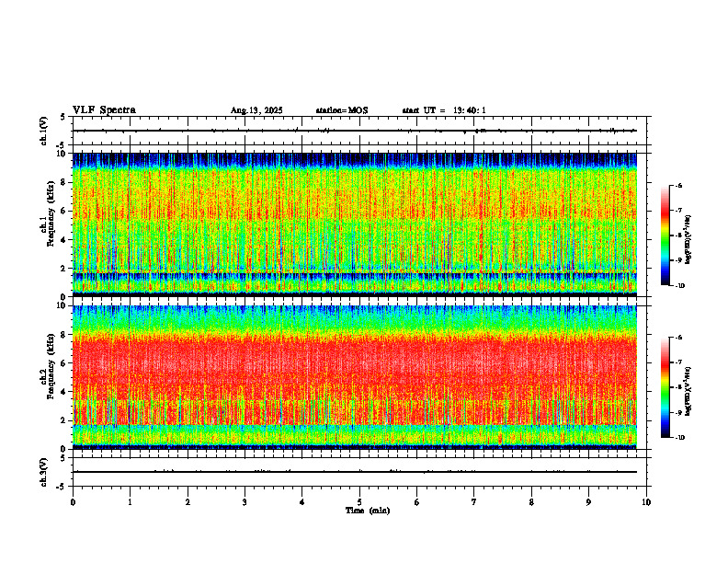Click the "0" kHz tick on ch.2 axis
Screen dimensions: 728x563
click(x=63, y=449)
